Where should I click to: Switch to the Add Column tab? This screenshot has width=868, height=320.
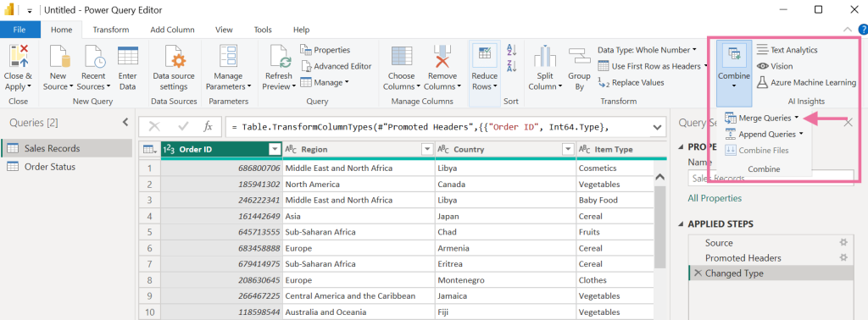172,30
